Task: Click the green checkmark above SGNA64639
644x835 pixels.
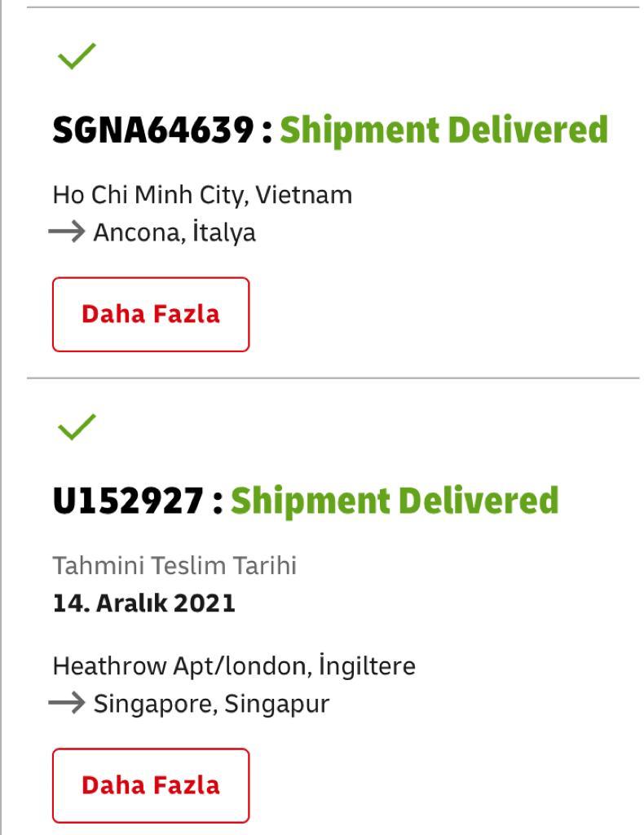Action: [x=77, y=56]
